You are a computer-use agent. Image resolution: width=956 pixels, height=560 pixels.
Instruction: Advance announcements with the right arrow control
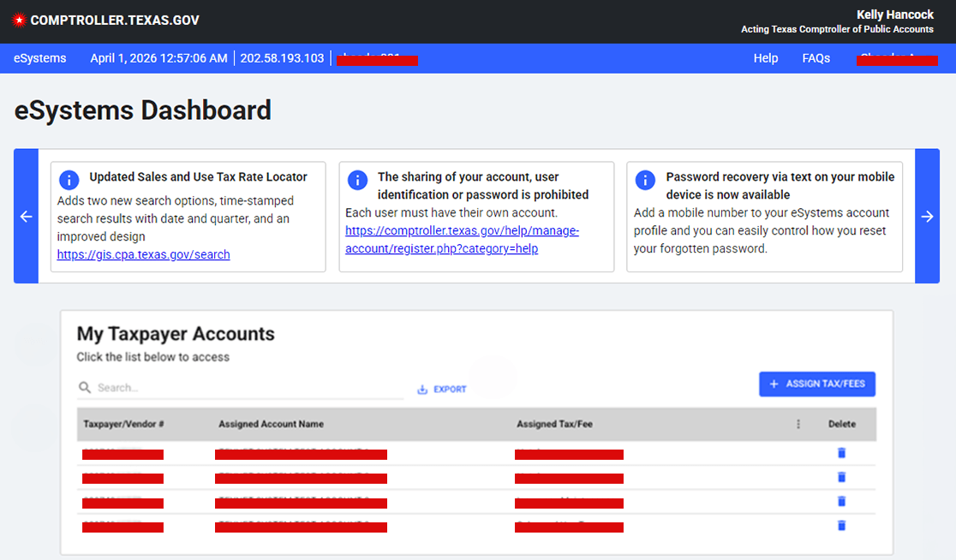pyautogui.click(x=927, y=217)
